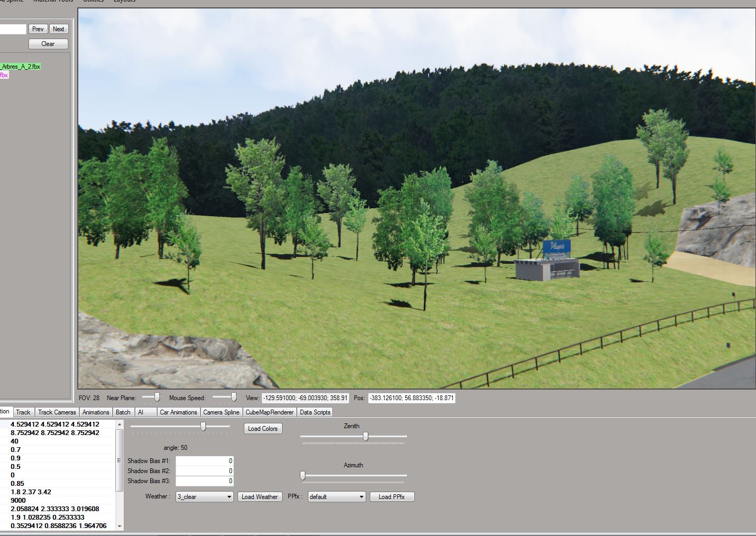Open the Track Cameras tab
This screenshot has height=536, width=756.
coord(57,412)
